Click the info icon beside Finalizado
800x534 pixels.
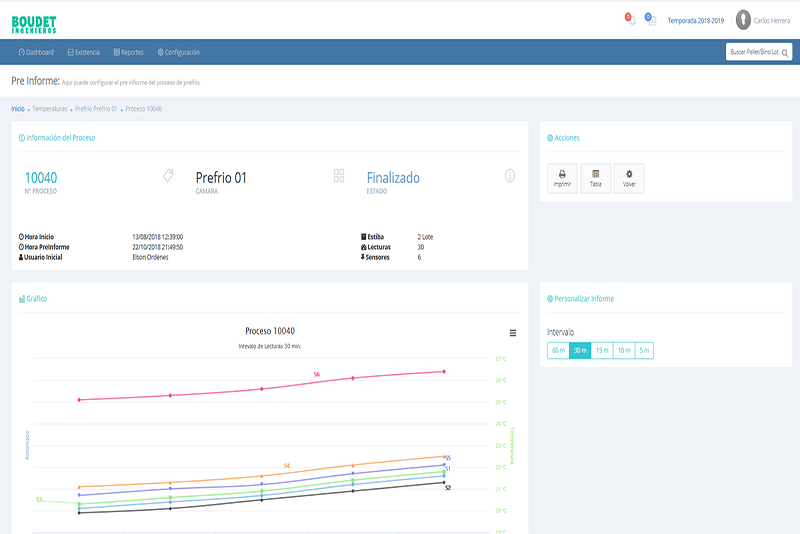coord(510,175)
